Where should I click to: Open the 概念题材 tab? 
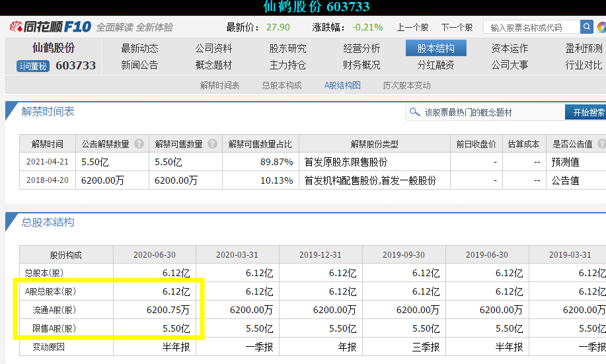[x=213, y=65]
